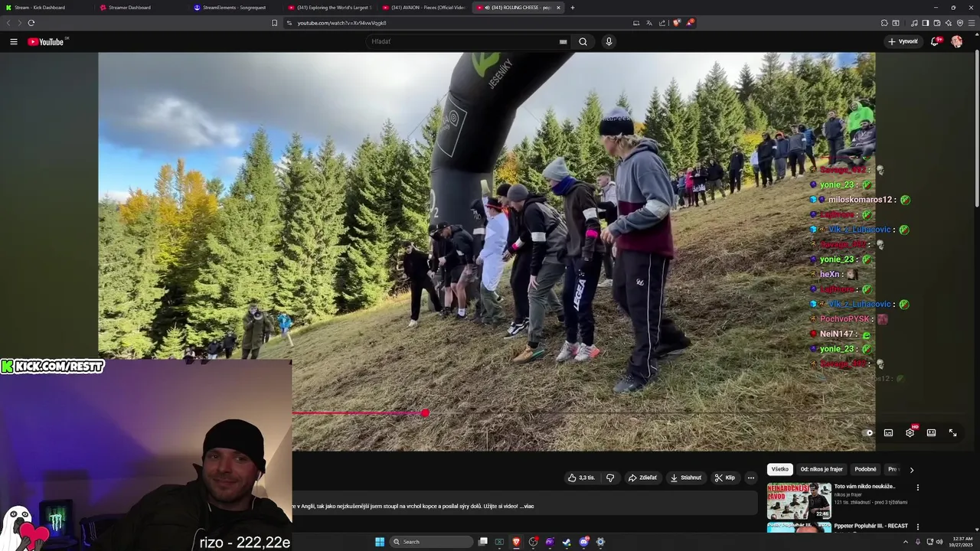This screenshot has height=551, width=980.
Task: Open Toto vám nikdo neukáže thumbnail
Action: click(799, 500)
